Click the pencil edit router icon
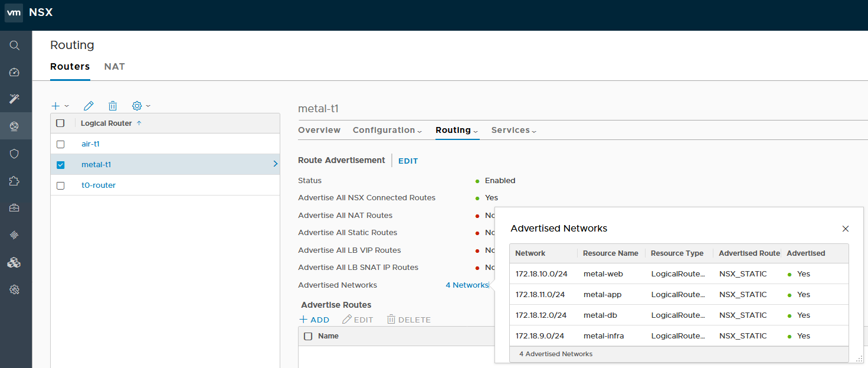868x368 pixels. pos(89,106)
